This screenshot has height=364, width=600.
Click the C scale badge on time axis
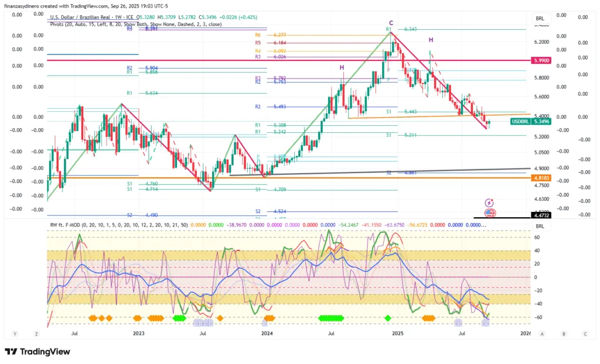coord(585,334)
